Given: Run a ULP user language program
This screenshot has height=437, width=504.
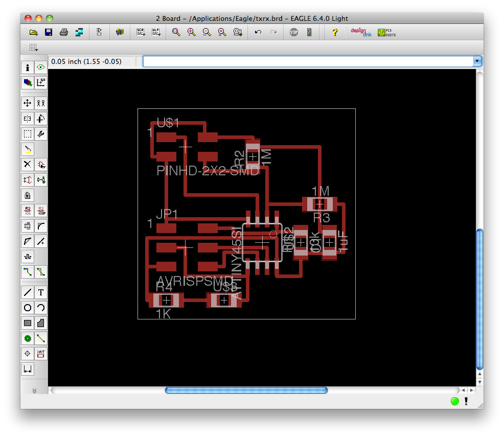Looking at the screenshot, I should point(156,32).
